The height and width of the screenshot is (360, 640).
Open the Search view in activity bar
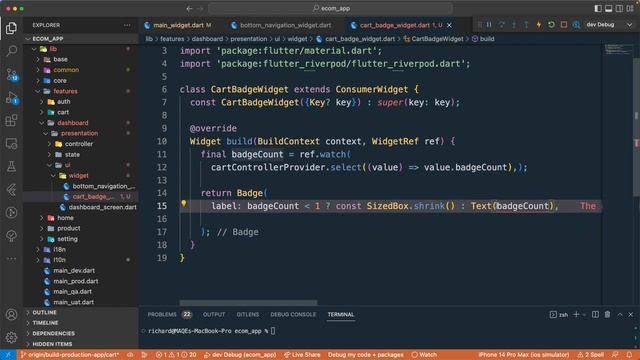[11, 51]
